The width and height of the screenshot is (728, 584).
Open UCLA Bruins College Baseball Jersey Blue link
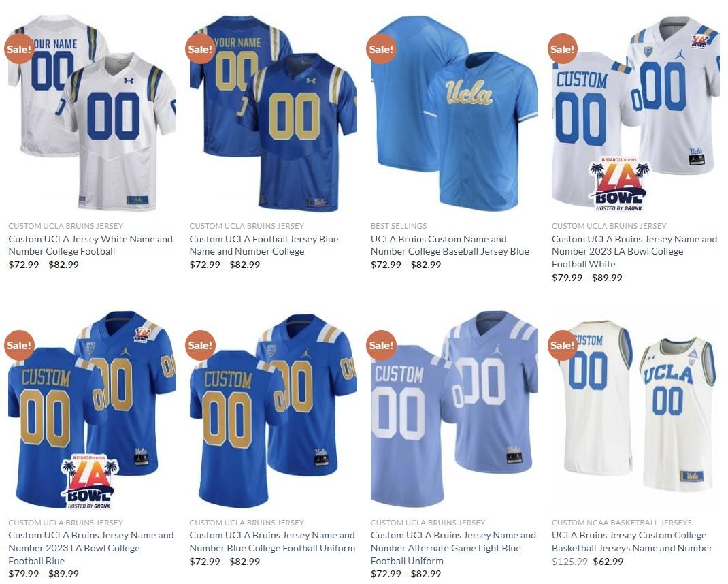tap(450, 245)
